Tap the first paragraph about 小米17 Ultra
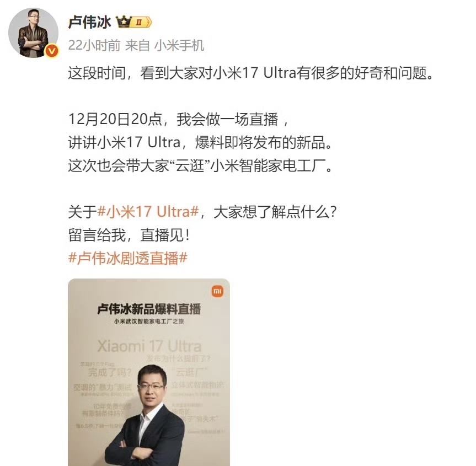Screen dimensions: 476x466 coord(252,73)
